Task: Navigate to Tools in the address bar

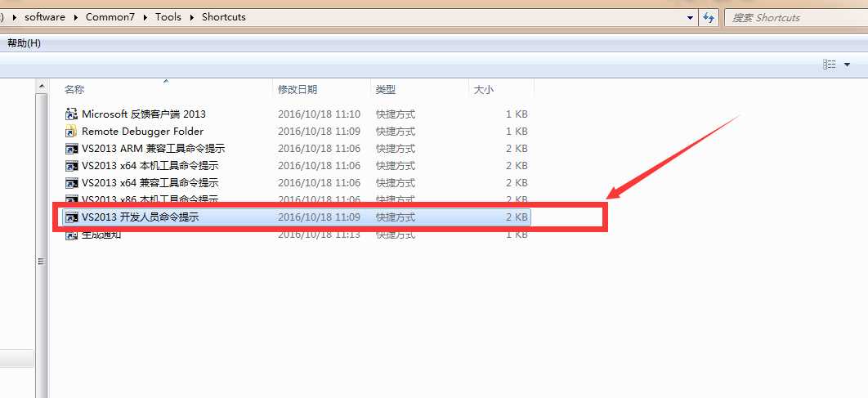Action: pos(168,17)
